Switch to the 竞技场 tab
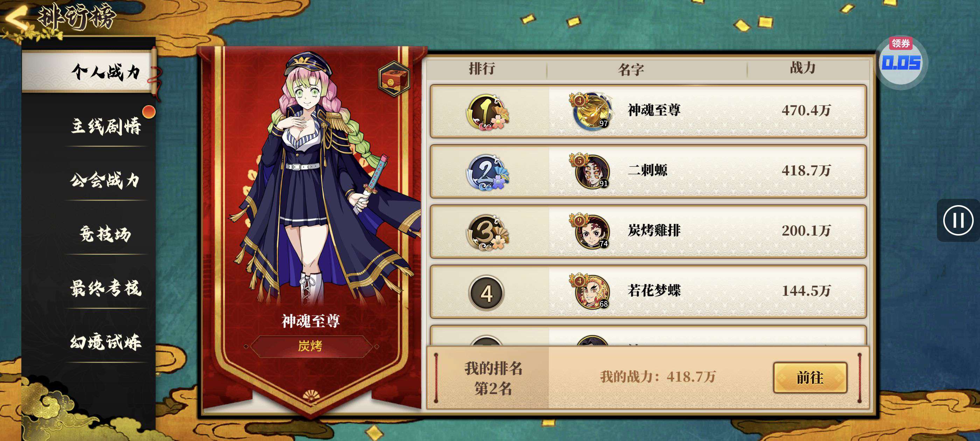The width and height of the screenshot is (980, 441). pos(106,234)
